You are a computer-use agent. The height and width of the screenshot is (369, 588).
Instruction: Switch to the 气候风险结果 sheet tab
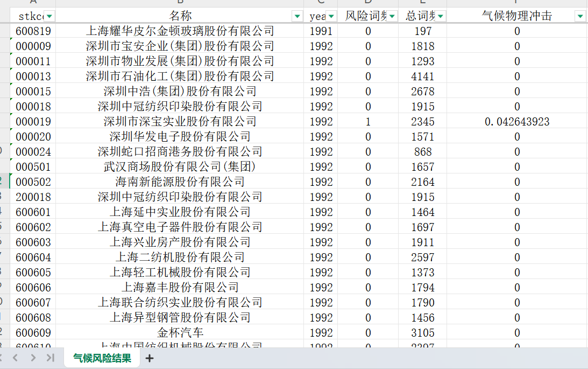point(102,358)
